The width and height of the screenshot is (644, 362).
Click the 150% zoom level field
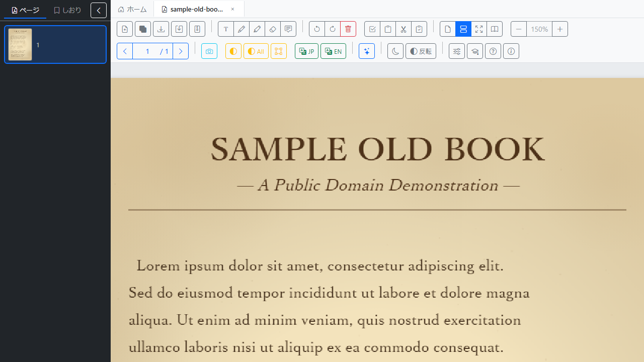pos(539,29)
